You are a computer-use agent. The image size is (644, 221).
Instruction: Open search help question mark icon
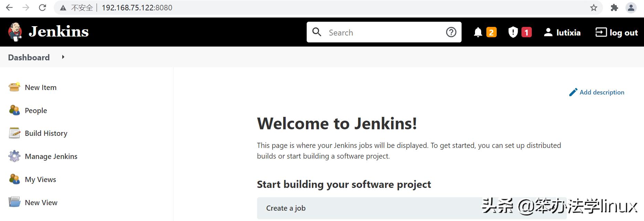(451, 32)
